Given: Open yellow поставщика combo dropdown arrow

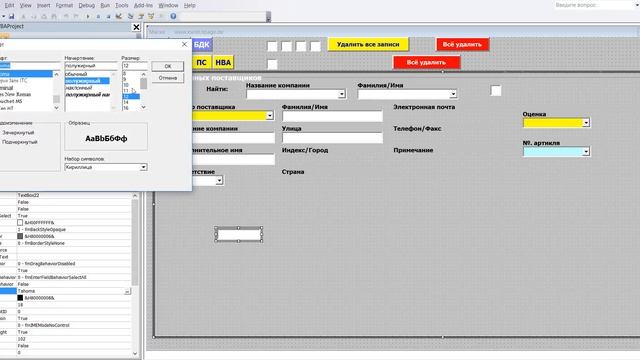Looking at the screenshot, I should [270, 116].
